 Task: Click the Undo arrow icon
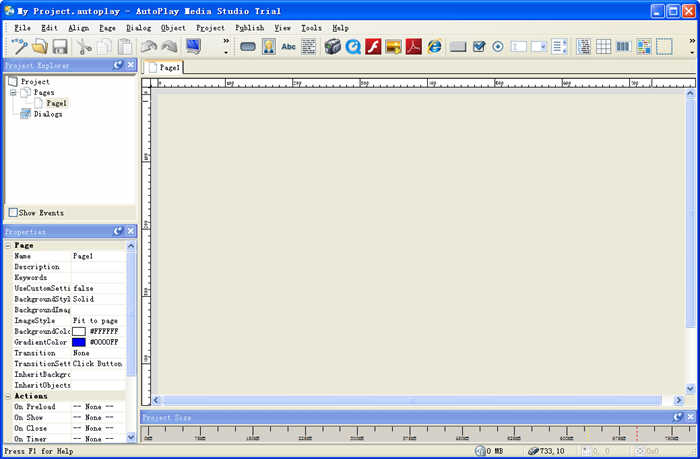149,46
